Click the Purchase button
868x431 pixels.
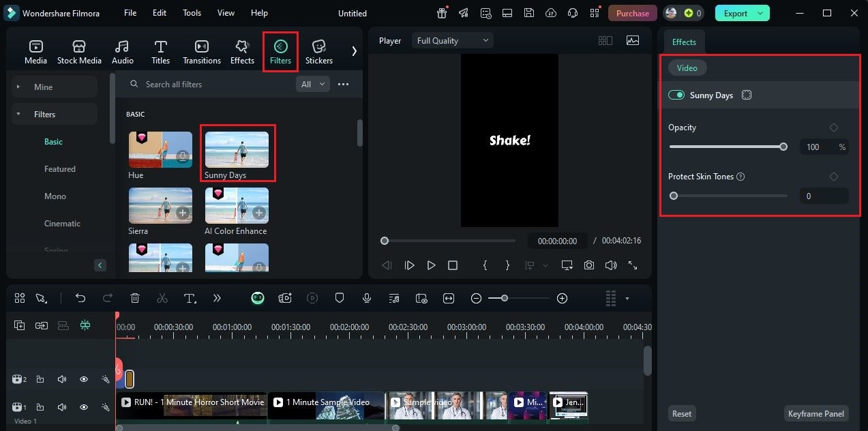pos(632,13)
